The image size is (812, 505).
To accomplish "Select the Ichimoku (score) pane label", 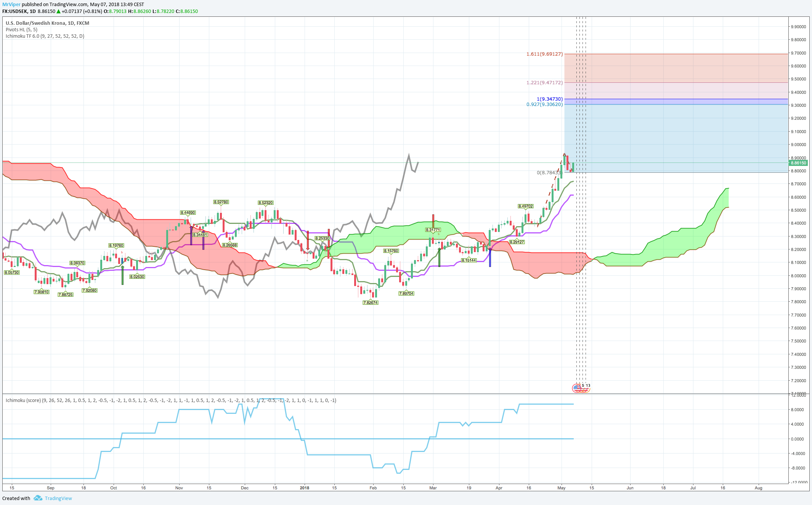I will pos(171,400).
